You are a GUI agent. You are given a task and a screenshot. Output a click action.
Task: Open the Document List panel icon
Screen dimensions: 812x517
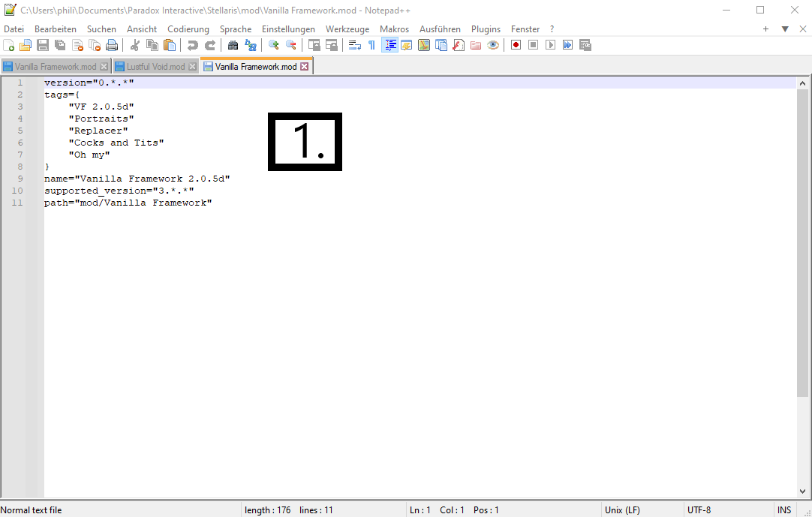441,45
